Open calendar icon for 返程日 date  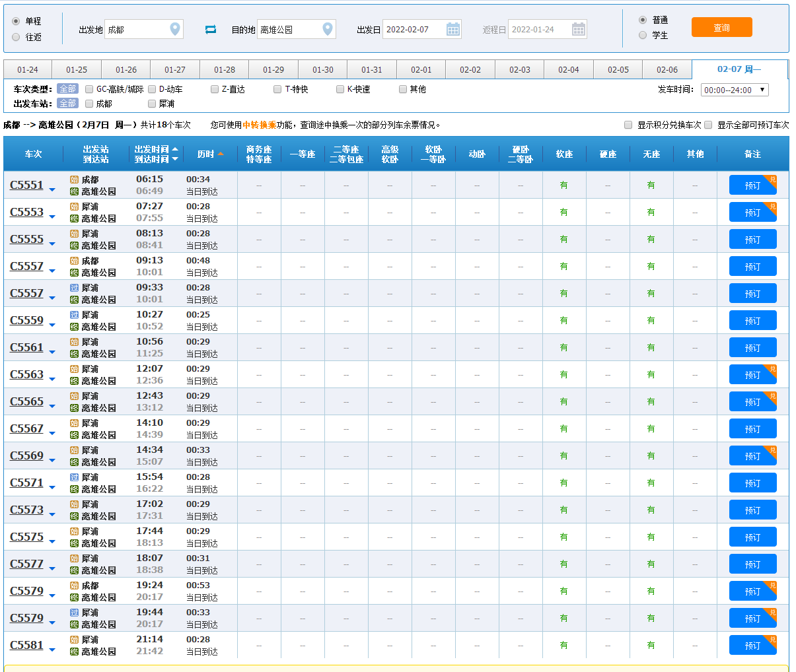point(578,29)
